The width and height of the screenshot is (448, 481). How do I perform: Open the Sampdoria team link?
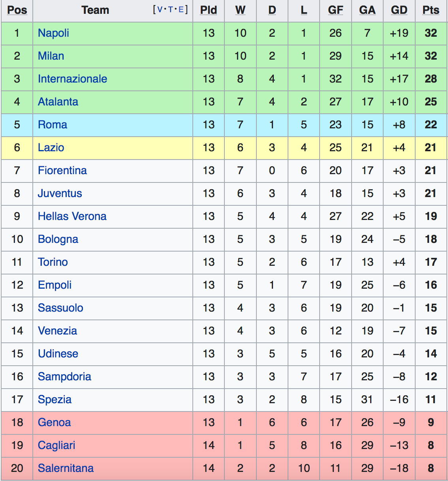(x=64, y=377)
